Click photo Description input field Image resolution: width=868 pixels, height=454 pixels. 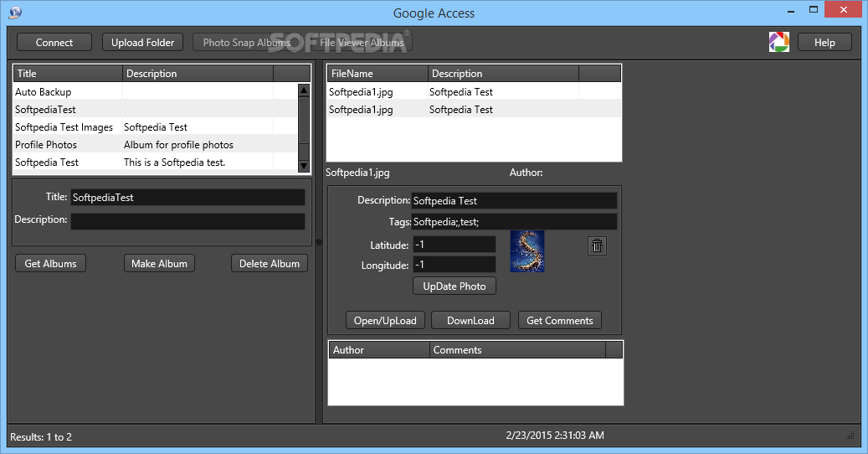coord(514,201)
